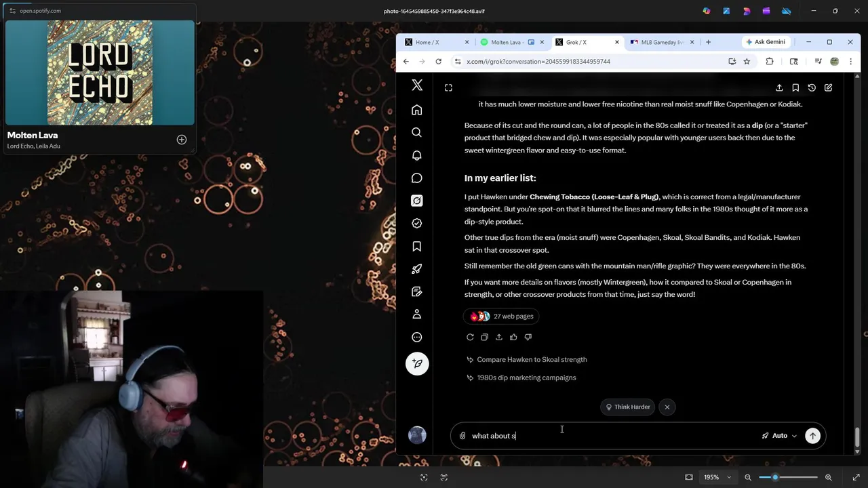Start a new Grok chat
This screenshot has width=868, height=488.
(x=828, y=87)
